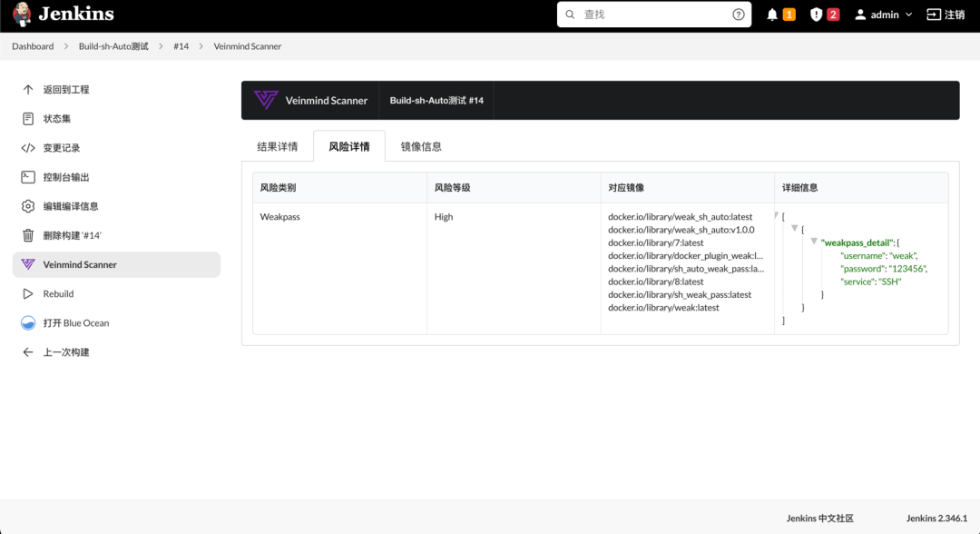Click the 注销 logout control

tap(946, 14)
